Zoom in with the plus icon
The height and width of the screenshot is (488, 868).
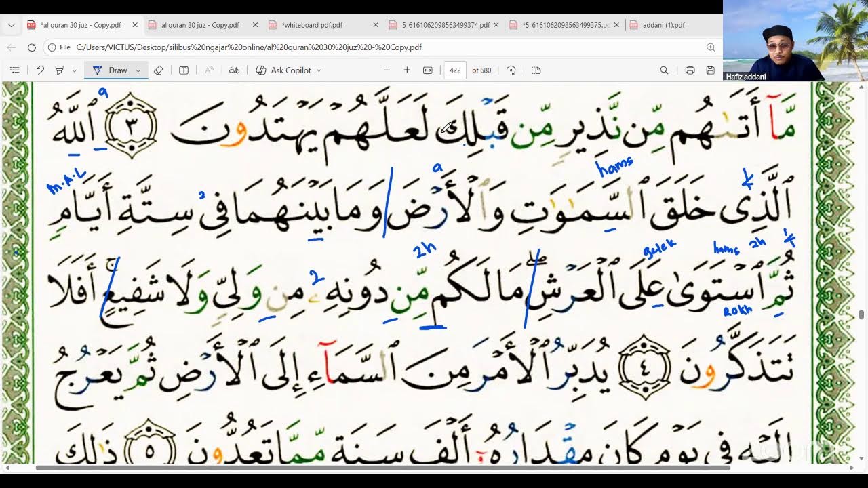pyautogui.click(x=407, y=70)
